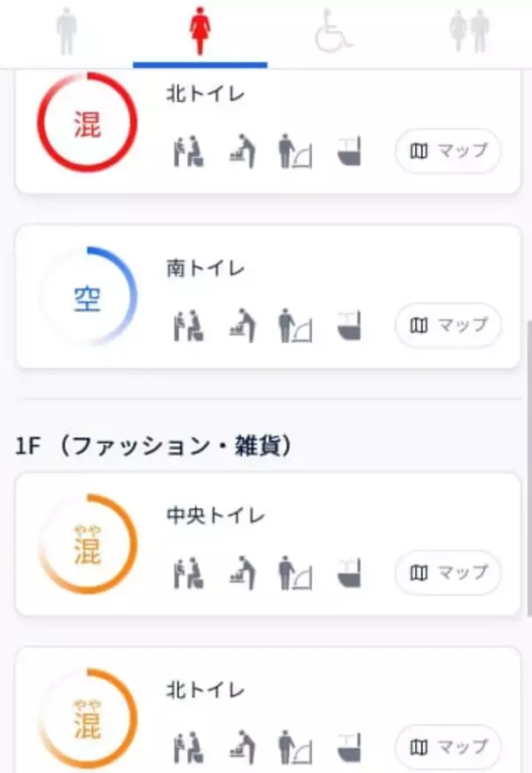
Task: Click toilet bowl icon in 南トイレ card
Action: (350, 325)
